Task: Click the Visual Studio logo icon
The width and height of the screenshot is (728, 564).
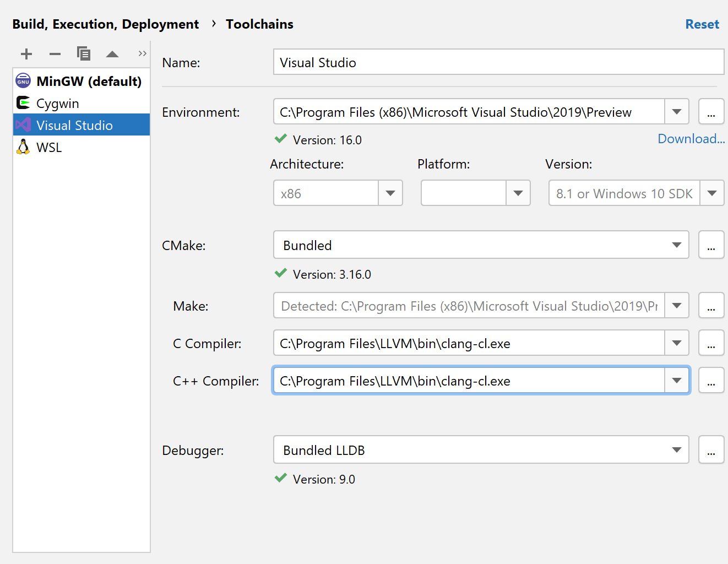Action: pyautogui.click(x=23, y=125)
